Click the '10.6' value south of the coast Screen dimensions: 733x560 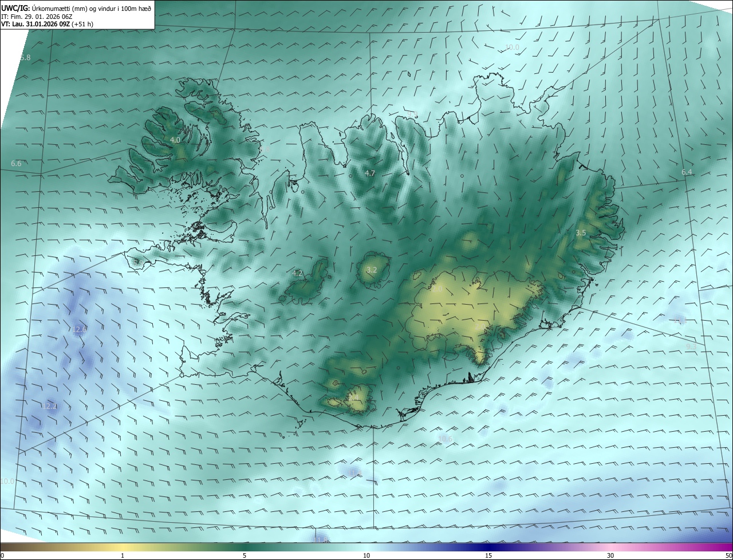[x=445, y=439]
